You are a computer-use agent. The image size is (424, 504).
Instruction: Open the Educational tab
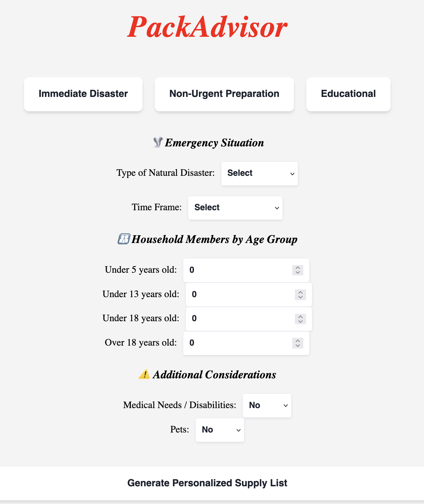tap(348, 94)
